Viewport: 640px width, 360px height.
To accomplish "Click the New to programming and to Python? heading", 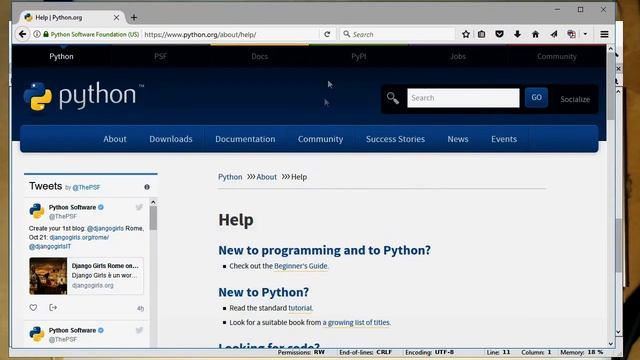I will (324, 250).
